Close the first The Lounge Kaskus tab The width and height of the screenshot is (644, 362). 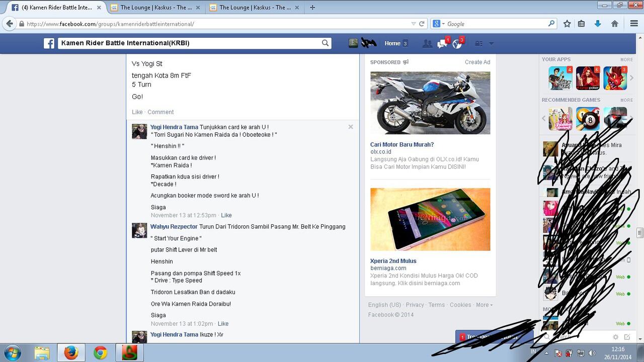(x=198, y=8)
